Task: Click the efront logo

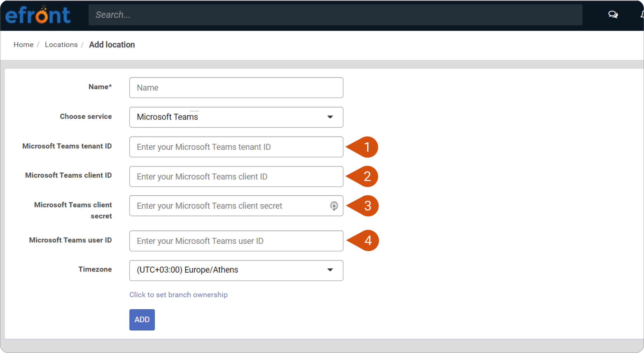Action: tap(38, 15)
